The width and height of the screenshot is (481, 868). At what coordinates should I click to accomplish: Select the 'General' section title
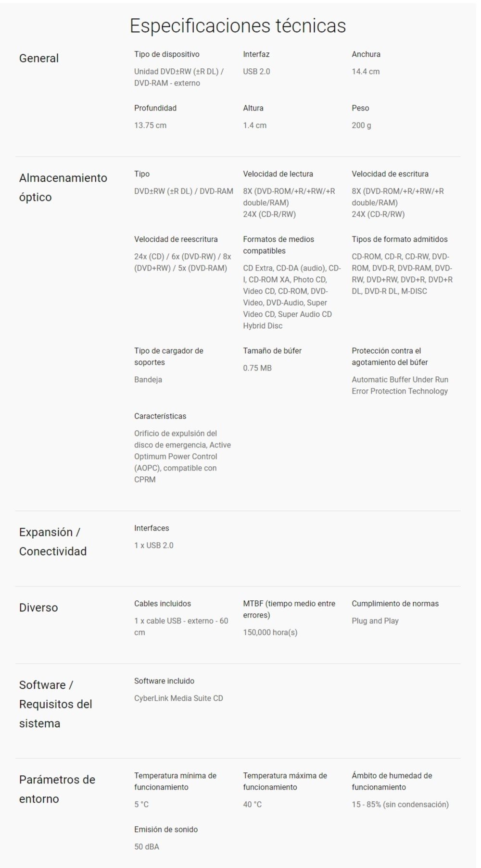point(39,59)
